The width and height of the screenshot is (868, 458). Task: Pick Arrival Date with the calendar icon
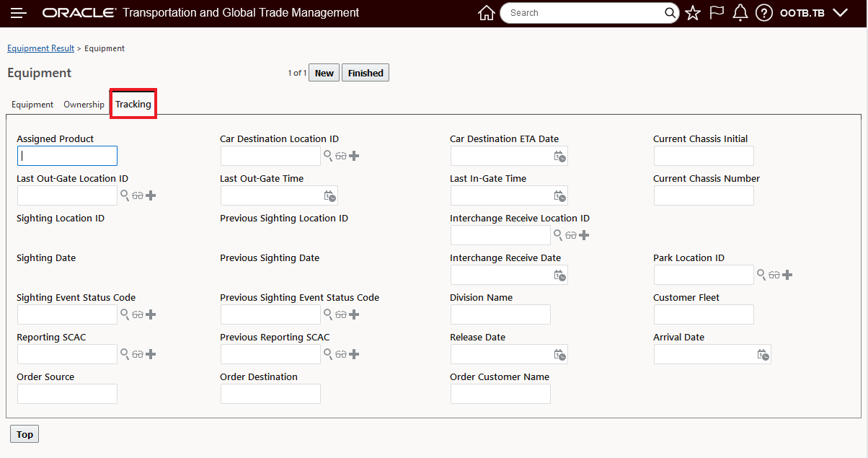[763, 354]
